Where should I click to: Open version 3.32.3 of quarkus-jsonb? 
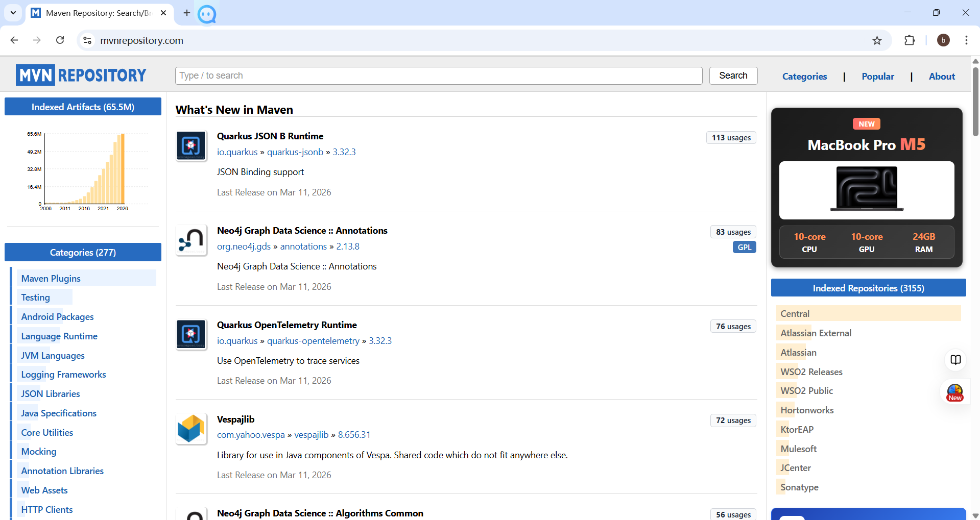point(344,152)
